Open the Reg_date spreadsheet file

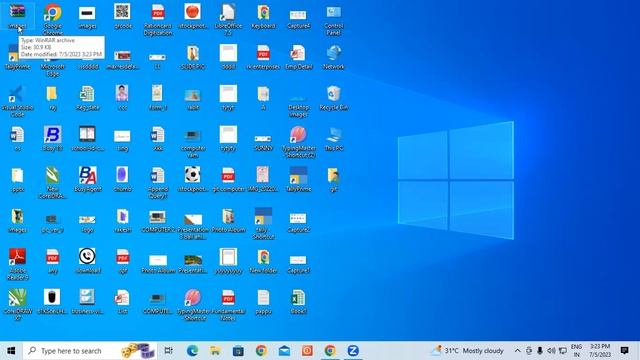pos(87,98)
